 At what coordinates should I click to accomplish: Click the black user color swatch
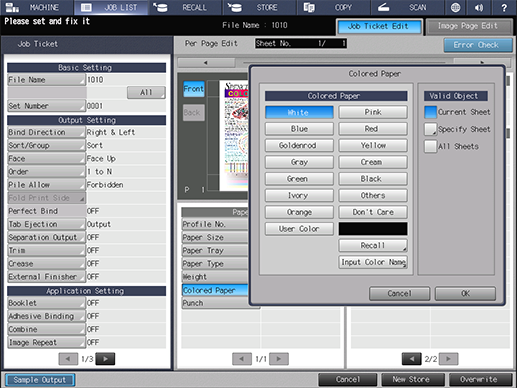(x=373, y=229)
